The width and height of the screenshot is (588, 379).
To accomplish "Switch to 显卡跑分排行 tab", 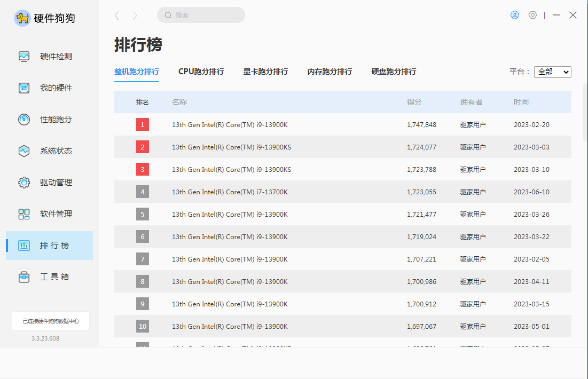I will tap(265, 72).
